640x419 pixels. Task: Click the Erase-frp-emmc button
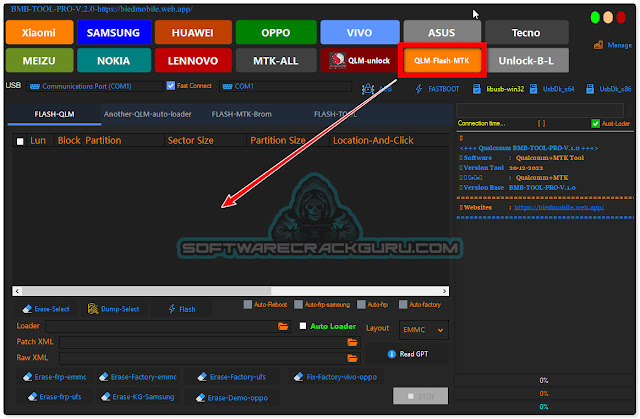click(54, 377)
